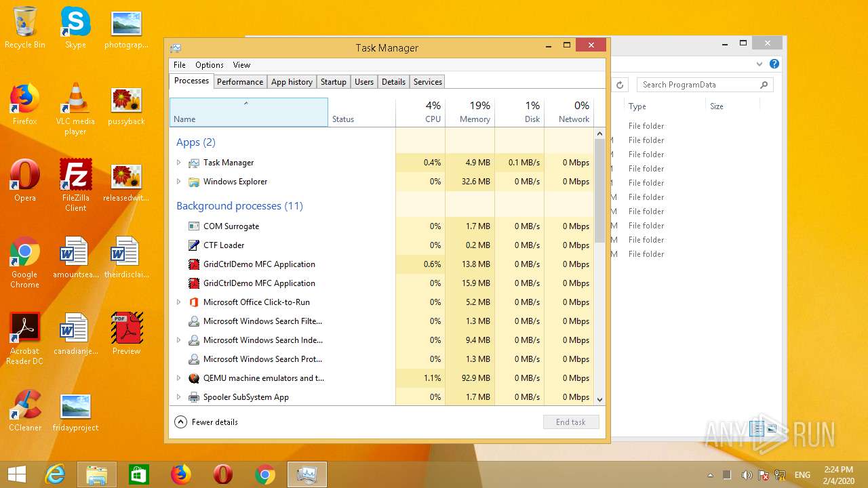Screen dimensions: 868x488
Task: Click the process list scrollbar thumb
Action: point(599,191)
